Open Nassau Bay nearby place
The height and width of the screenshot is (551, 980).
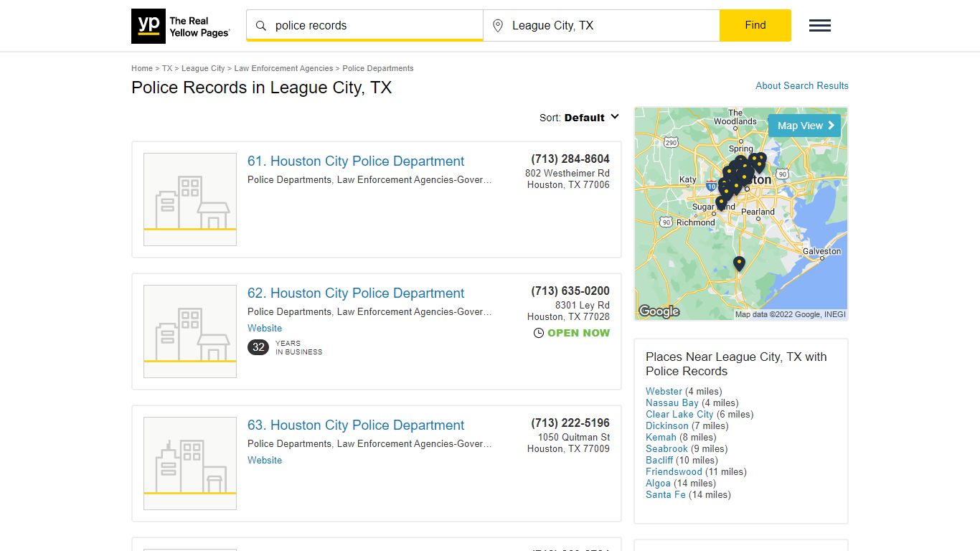[672, 402]
